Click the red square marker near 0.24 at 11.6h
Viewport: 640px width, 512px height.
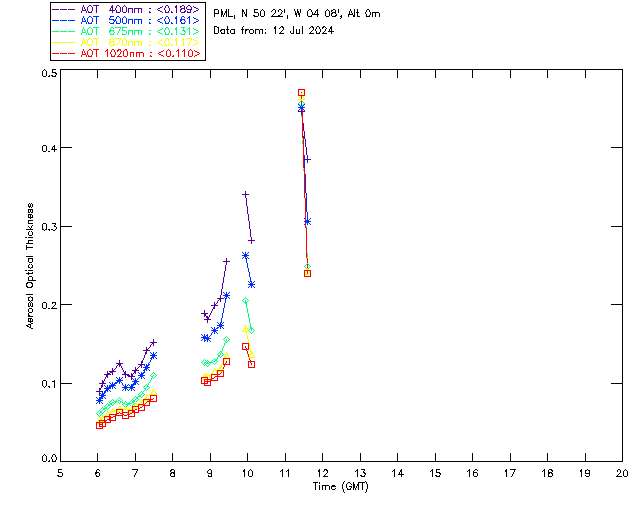pyautogui.click(x=307, y=274)
